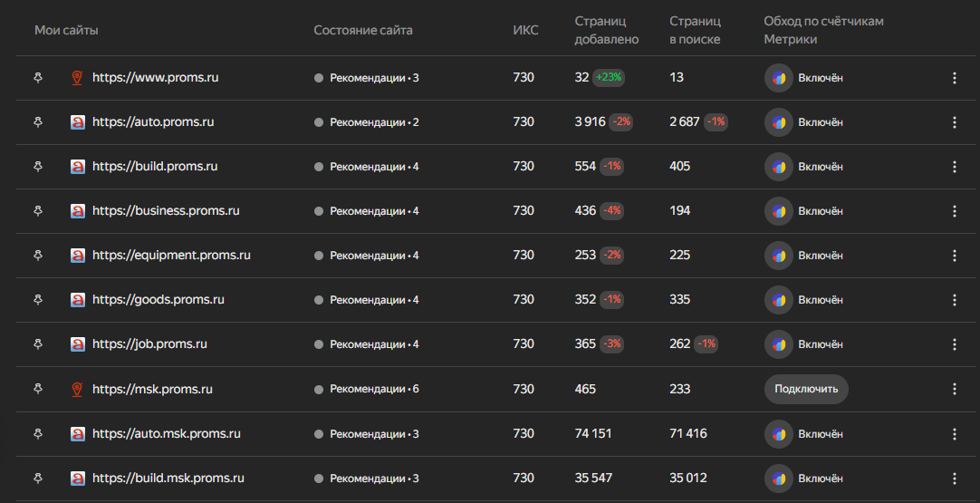This screenshot has height=503, width=980.
Task: Click the pin icon for msk.proms.ru
Action: 38,389
